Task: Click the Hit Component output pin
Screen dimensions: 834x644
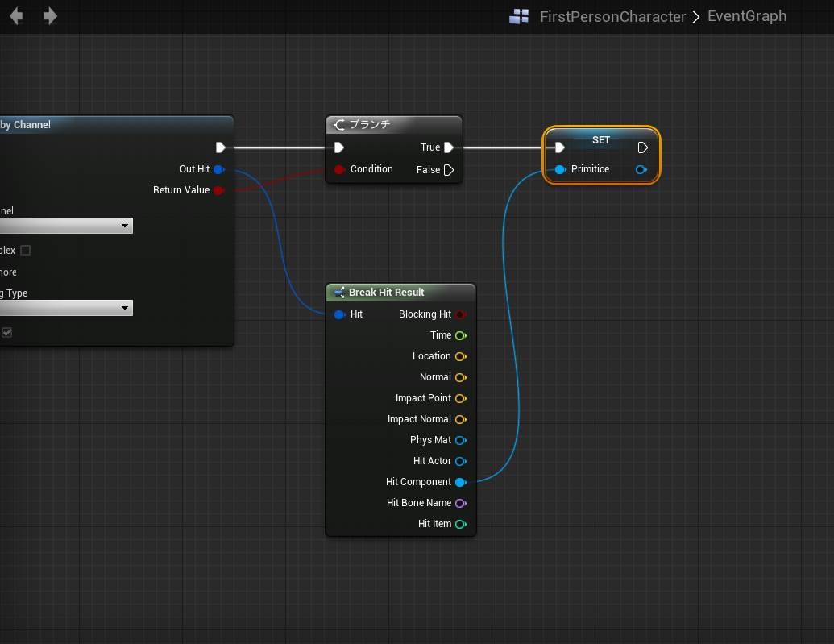Action: [461, 482]
